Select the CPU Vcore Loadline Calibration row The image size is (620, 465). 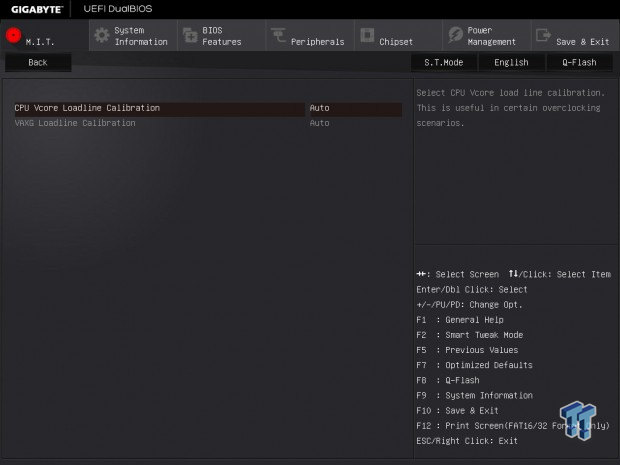(208, 108)
